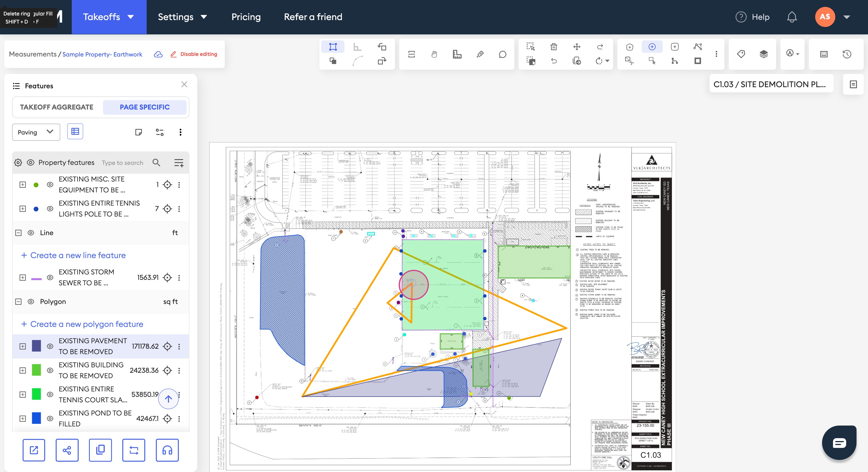This screenshot has width=868, height=472.
Task: Select the pan hand tool
Action: pyautogui.click(x=434, y=54)
